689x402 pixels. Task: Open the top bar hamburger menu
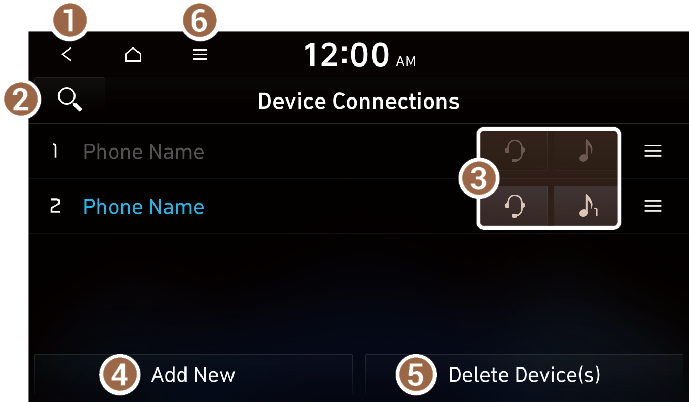pos(200,54)
